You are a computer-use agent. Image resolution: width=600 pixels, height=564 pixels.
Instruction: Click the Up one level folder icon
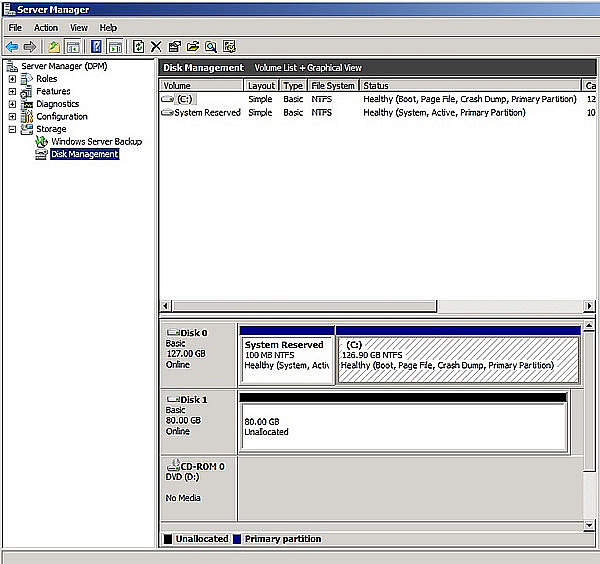52,46
